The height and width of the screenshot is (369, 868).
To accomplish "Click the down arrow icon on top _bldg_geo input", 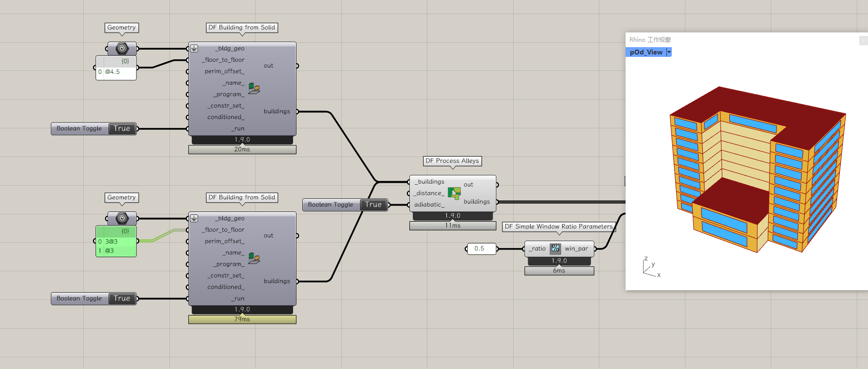I will coord(194,49).
